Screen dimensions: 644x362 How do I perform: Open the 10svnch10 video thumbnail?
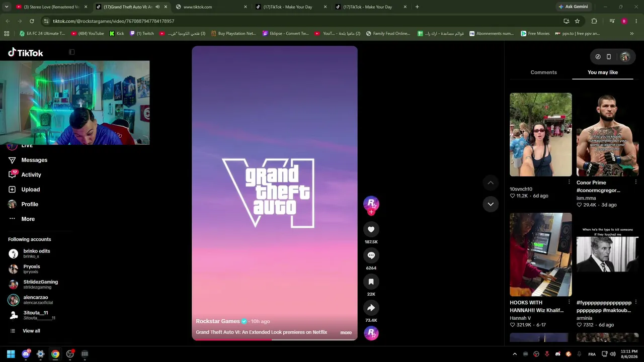tap(541, 135)
